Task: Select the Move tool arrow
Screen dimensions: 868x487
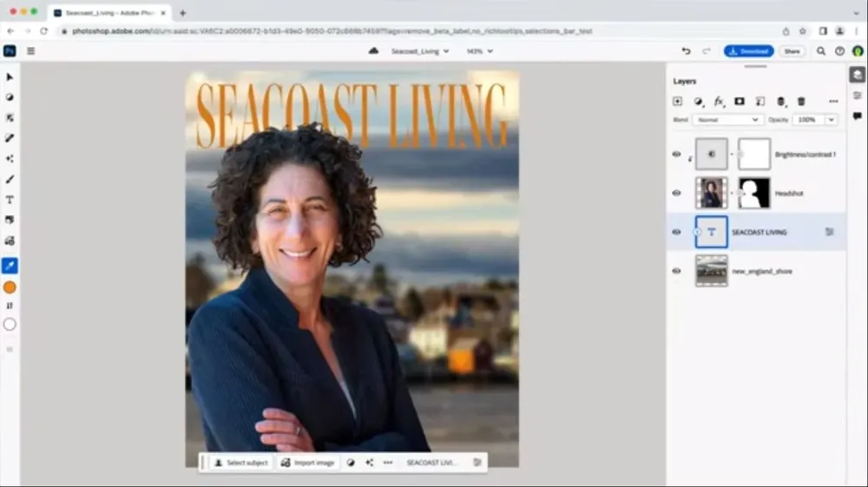Action: tap(10, 77)
